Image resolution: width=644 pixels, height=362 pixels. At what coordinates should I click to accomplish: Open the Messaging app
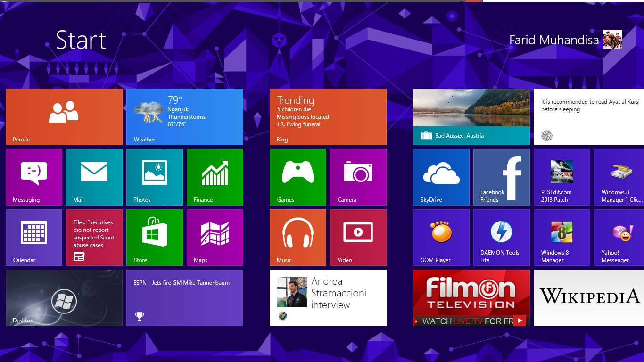(34, 177)
